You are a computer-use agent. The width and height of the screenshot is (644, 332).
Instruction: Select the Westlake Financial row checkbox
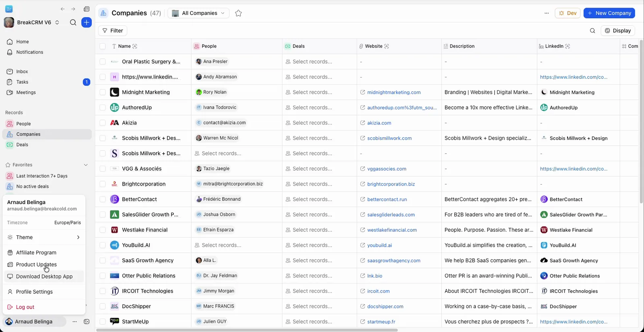pos(103,230)
